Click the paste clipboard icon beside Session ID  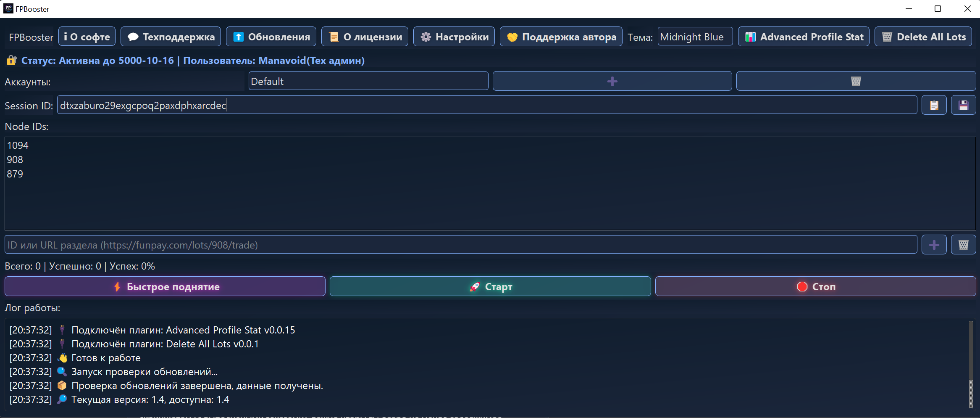pos(933,105)
